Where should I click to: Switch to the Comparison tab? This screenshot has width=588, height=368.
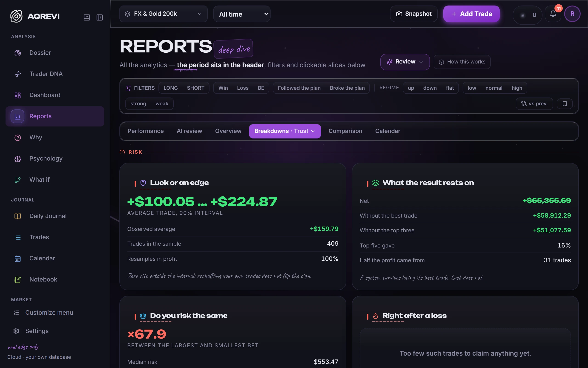pos(345,131)
